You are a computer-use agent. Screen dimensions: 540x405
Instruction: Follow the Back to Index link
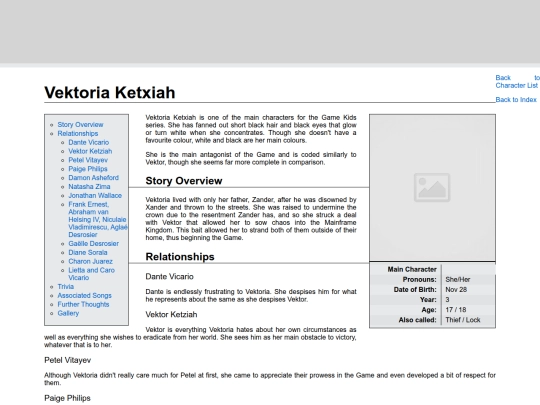(x=516, y=100)
